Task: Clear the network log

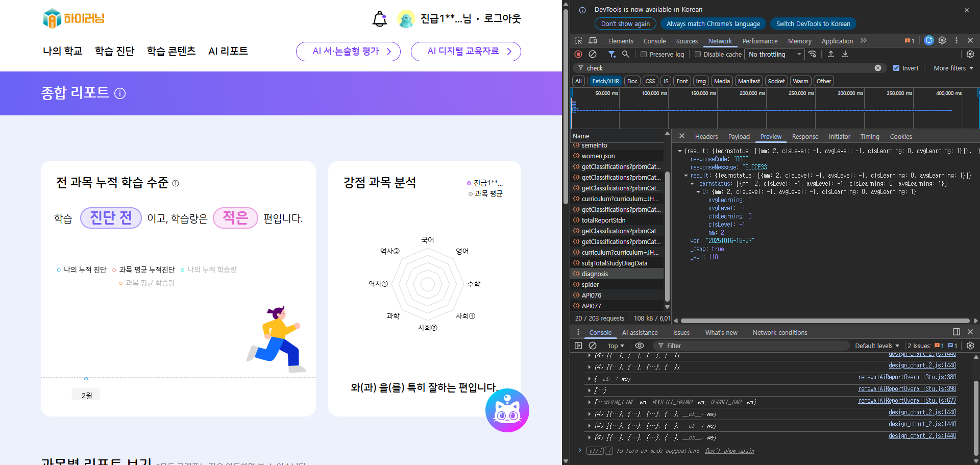Action: (x=593, y=54)
